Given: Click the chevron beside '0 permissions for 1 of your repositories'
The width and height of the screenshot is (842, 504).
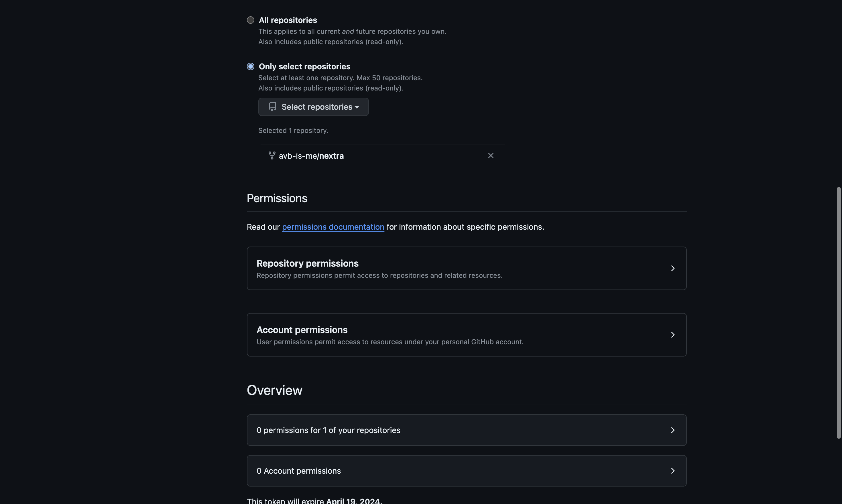Looking at the screenshot, I should tap(672, 430).
